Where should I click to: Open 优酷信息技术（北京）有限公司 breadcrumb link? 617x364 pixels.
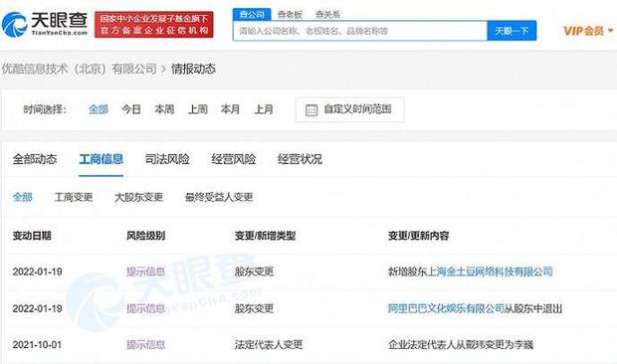pos(79,69)
